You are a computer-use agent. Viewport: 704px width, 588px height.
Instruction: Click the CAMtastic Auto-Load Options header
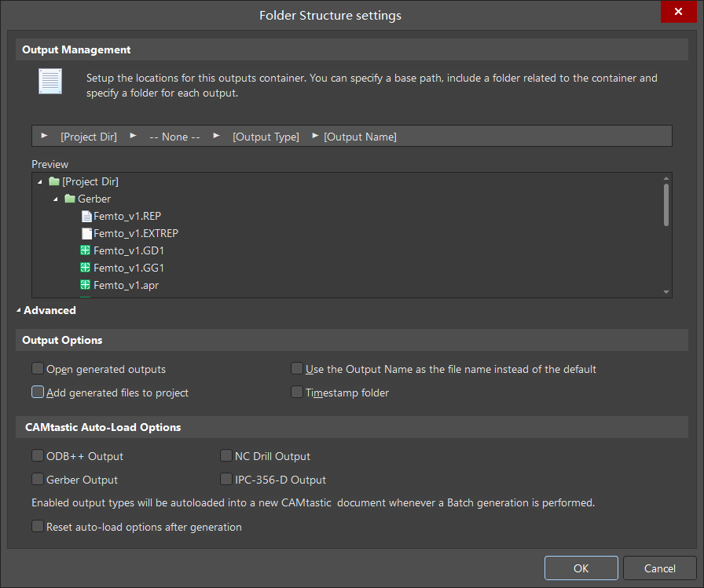click(x=351, y=427)
